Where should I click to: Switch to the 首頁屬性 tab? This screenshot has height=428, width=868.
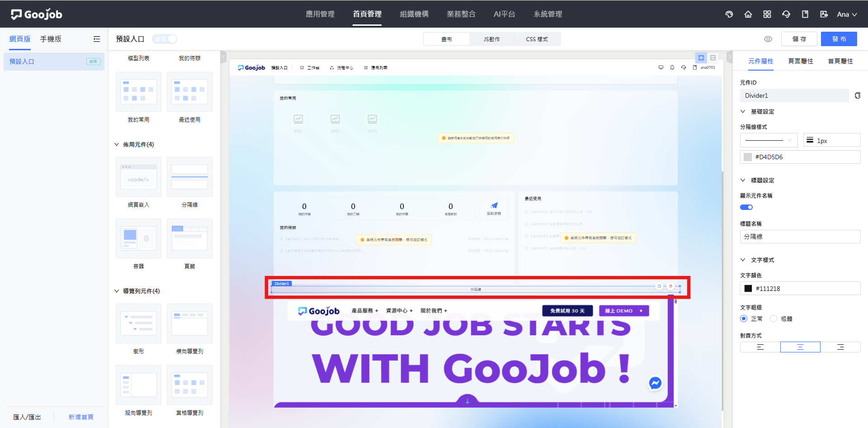(x=840, y=61)
